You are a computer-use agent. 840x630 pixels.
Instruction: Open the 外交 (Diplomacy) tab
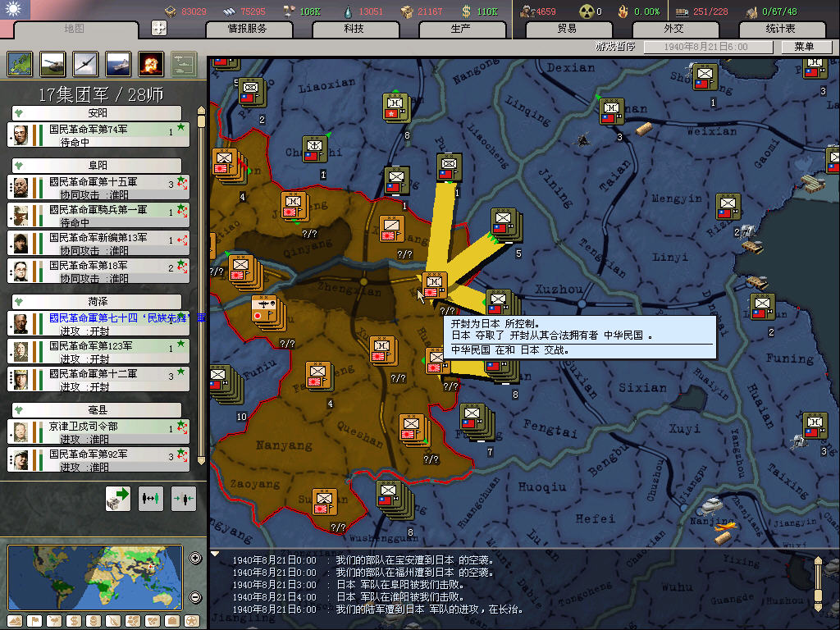point(673,29)
